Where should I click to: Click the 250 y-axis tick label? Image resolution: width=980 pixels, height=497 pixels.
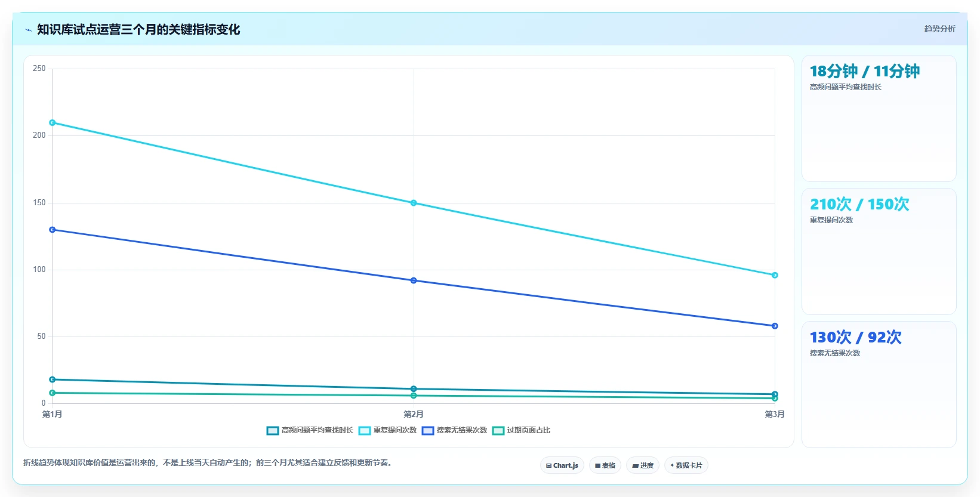39,69
